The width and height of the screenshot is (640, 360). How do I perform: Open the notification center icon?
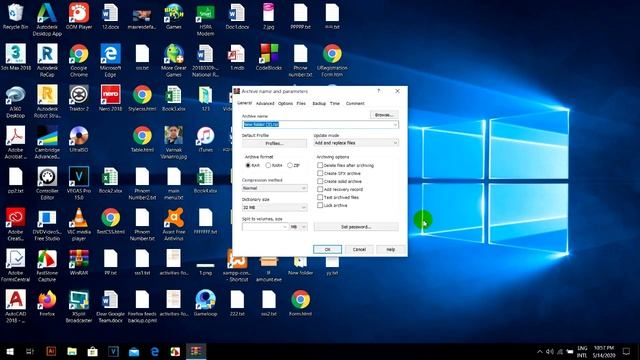pos(626,351)
